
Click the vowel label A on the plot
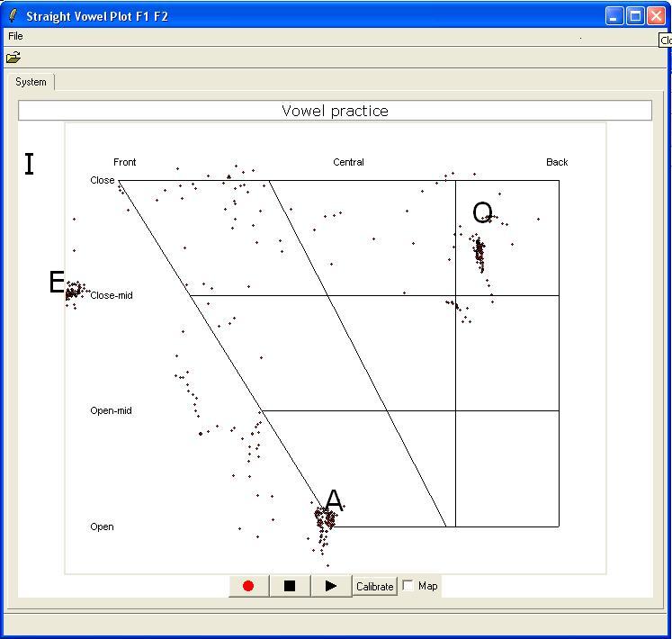tap(334, 500)
